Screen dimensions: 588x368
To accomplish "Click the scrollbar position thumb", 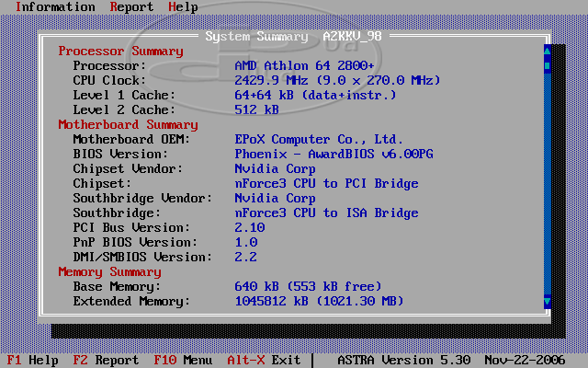I will [x=548, y=66].
